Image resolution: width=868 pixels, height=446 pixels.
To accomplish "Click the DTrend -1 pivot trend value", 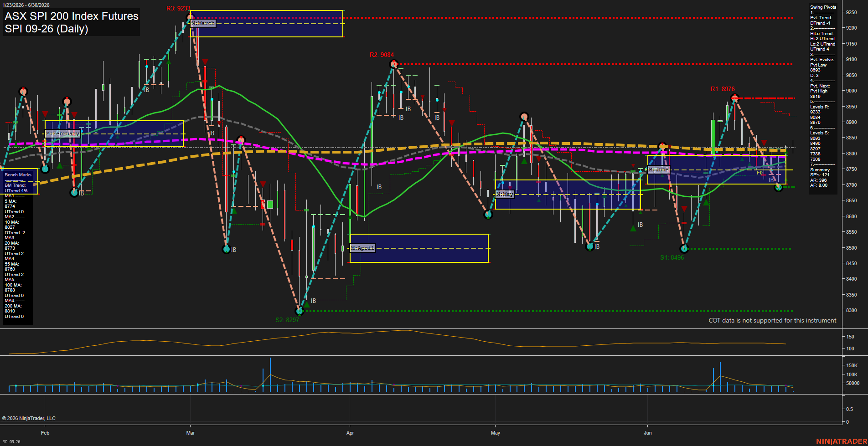I will [x=820, y=23].
